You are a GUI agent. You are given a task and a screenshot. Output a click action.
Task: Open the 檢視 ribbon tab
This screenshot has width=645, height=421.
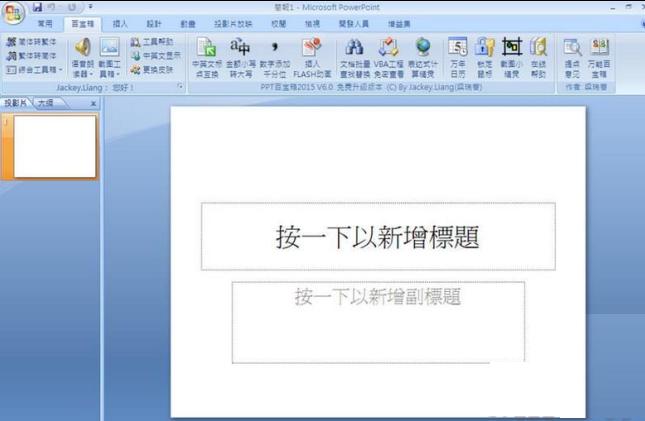pos(312,24)
